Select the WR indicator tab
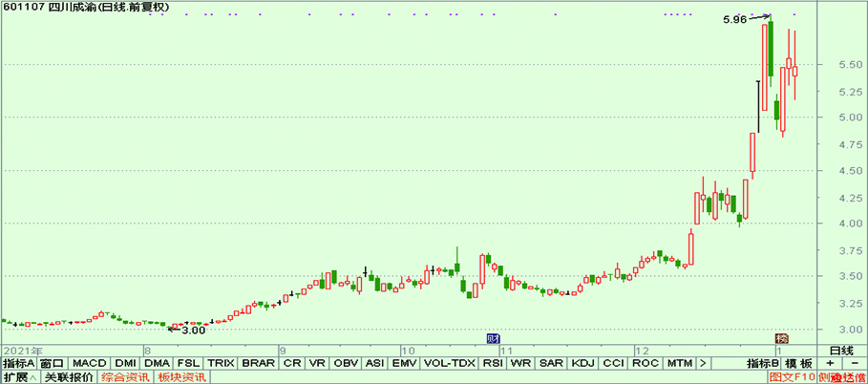This screenshot has height=384, width=868. click(x=520, y=364)
